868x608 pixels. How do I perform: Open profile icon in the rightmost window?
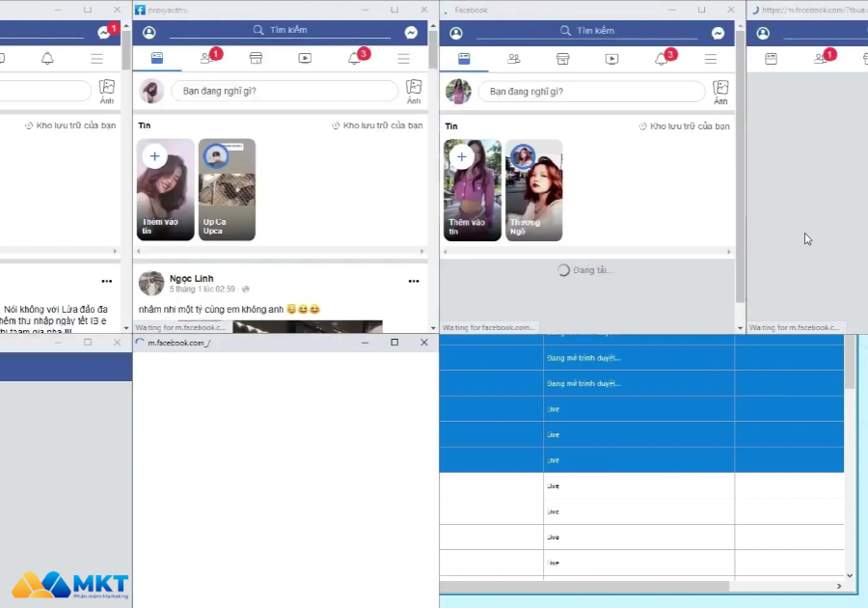[763, 33]
